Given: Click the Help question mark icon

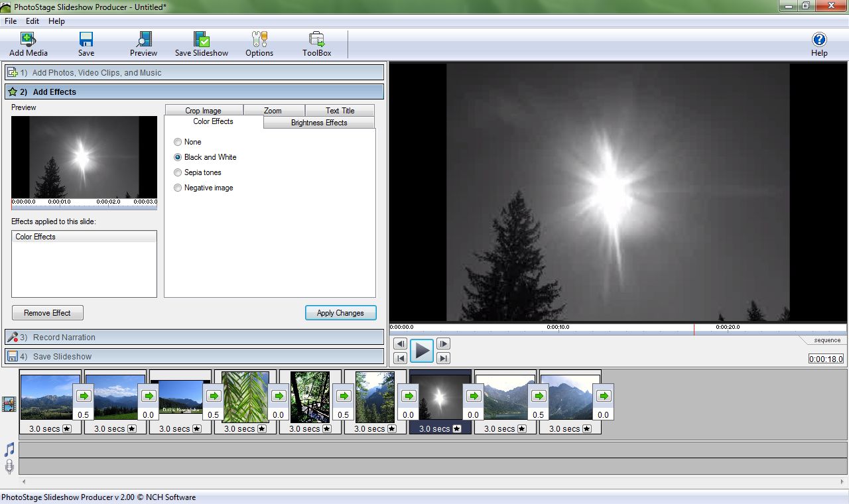Looking at the screenshot, I should (819, 40).
